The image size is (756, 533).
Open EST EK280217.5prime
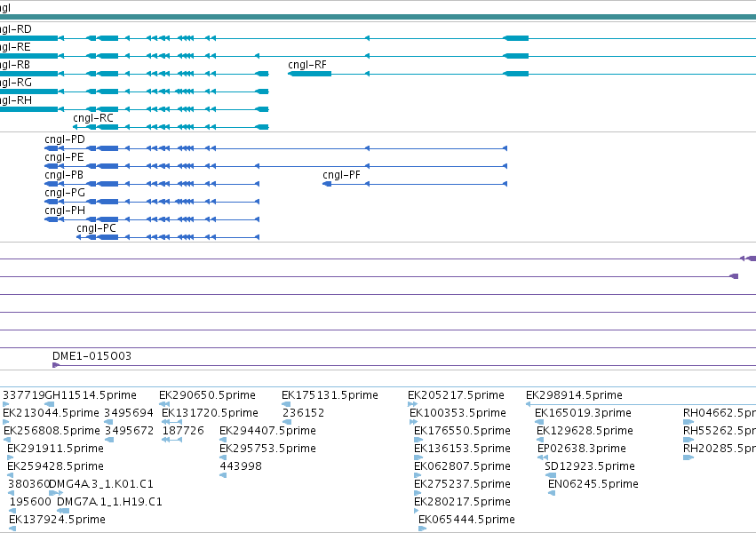(462, 502)
